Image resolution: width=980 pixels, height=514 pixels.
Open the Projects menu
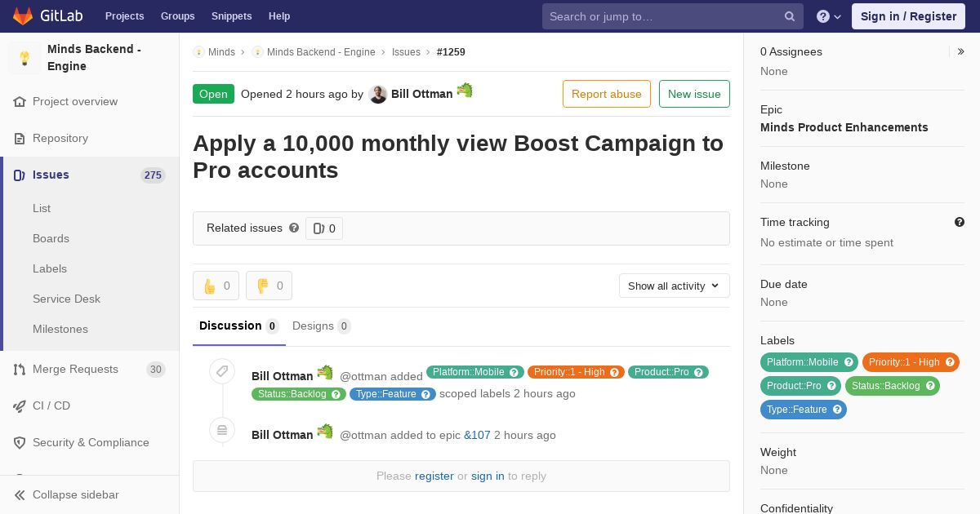pos(124,16)
